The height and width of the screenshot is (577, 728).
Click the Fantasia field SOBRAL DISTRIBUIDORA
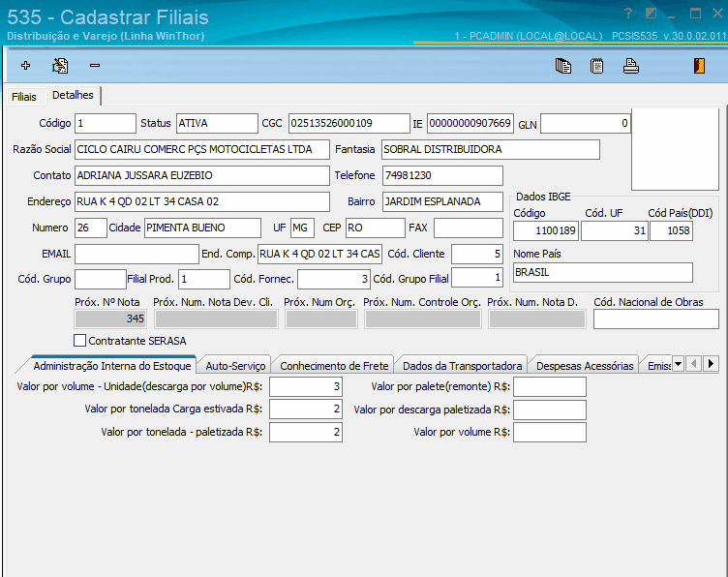[491, 149]
